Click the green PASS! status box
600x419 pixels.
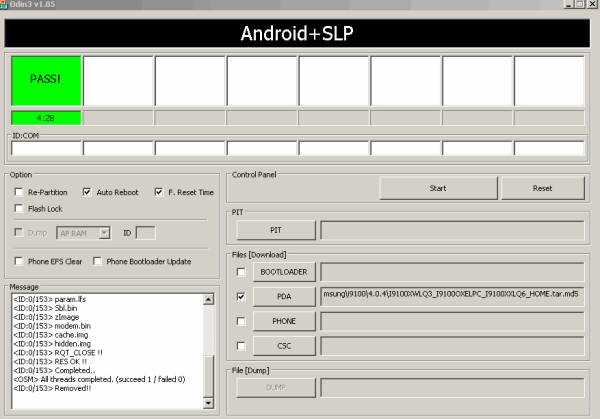(46, 81)
